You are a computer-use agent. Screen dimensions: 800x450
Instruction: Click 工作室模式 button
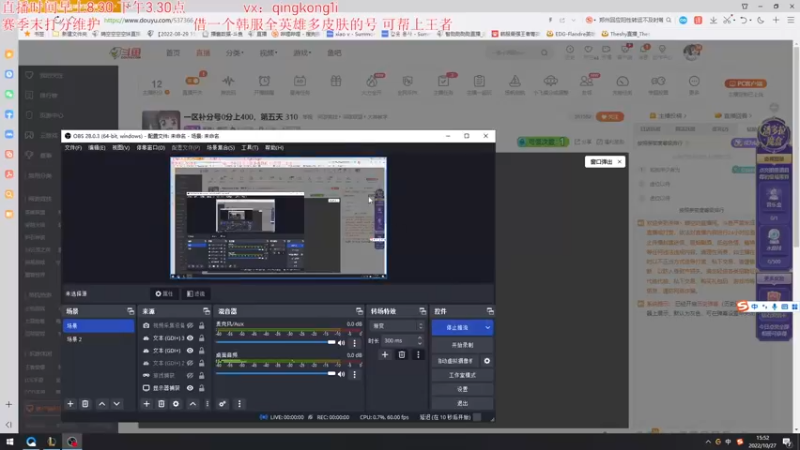coord(462,375)
